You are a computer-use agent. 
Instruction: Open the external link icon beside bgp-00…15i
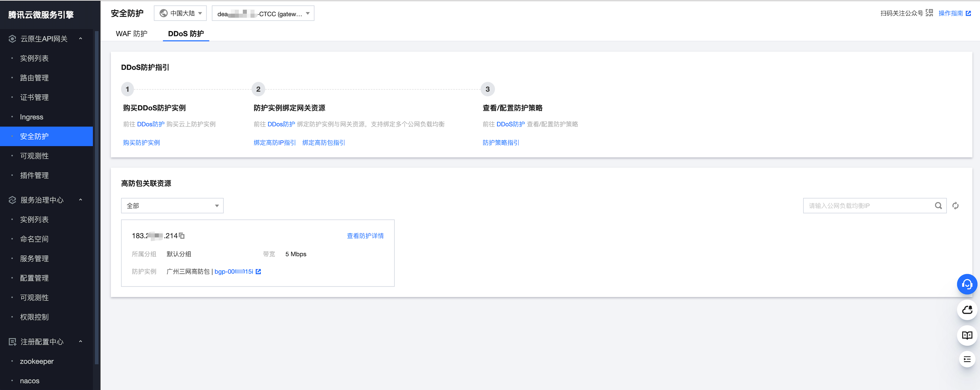coord(258,271)
